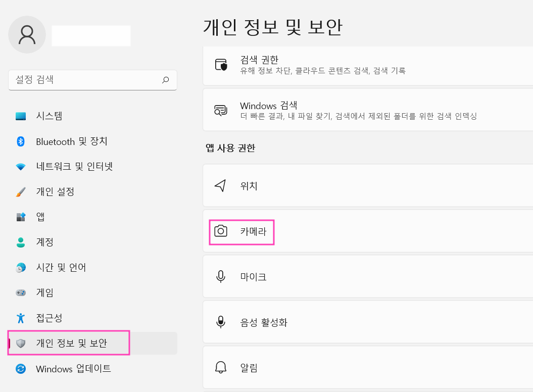Open 위치 app permission
The height and width of the screenshot is (392, 533).
click(x=368, y=185)
